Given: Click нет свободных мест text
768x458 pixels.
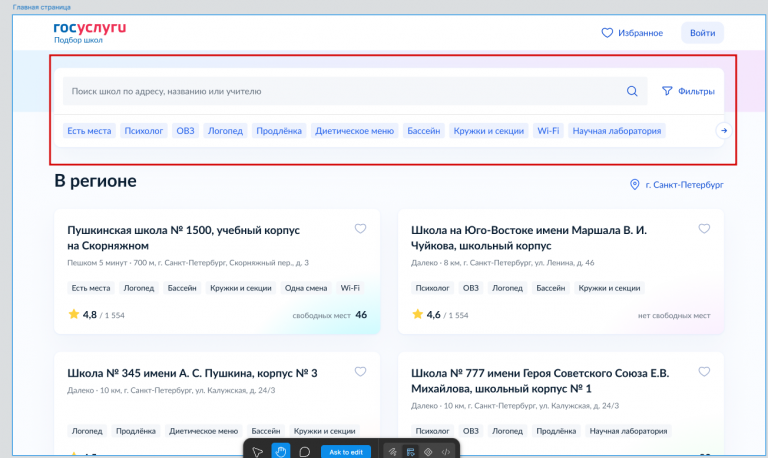Looking at the screenshot, I should [674, 315].
